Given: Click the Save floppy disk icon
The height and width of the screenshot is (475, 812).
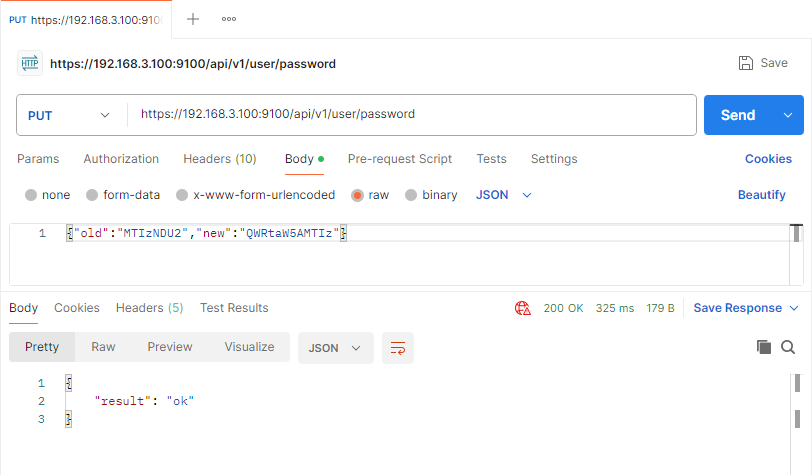Looking at the screenshot, I should point(746,63).
